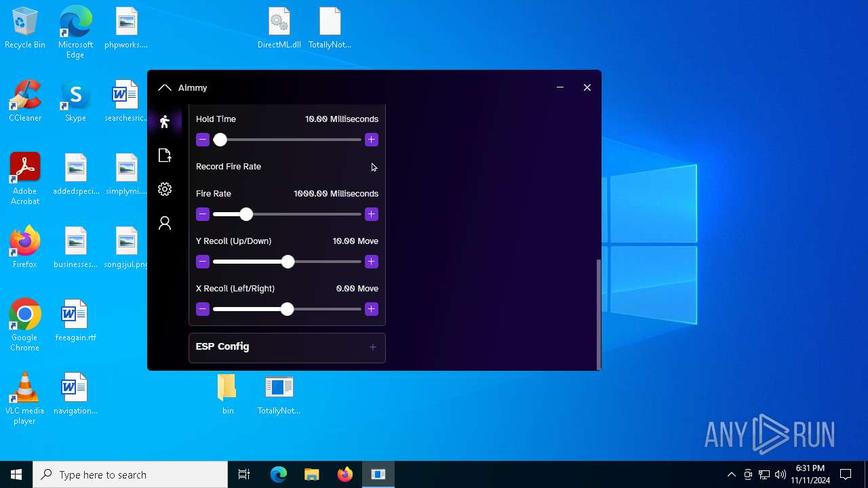Open CCleaner desktop shortcut
This screenshot has width=868, height=488.
tap(25, 102)
